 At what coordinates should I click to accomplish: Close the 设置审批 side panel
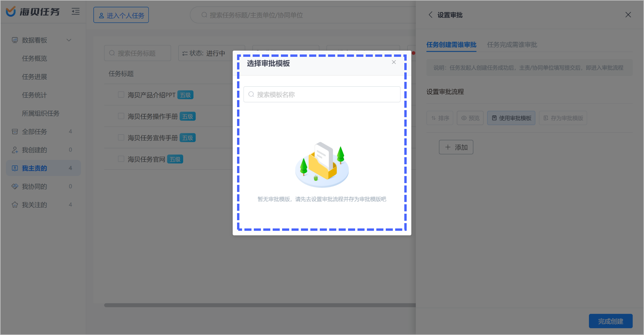pos(628,15)
